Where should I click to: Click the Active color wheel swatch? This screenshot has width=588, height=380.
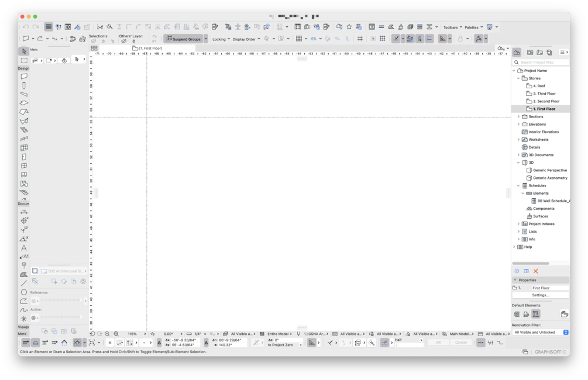click(x=33, y=318)
